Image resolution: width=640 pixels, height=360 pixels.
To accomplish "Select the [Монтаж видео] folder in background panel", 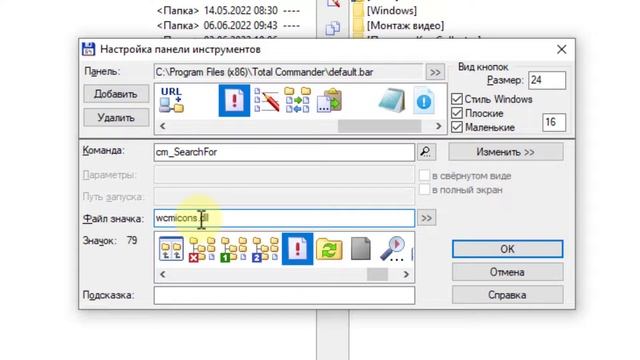I will [x=405, y=26].
